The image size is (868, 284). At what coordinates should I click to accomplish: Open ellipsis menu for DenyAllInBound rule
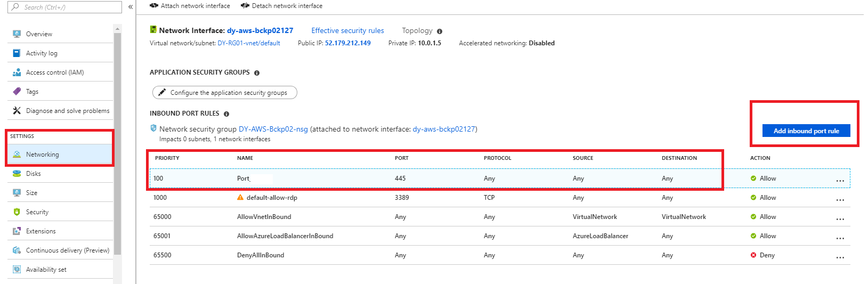tap(840, 257)
